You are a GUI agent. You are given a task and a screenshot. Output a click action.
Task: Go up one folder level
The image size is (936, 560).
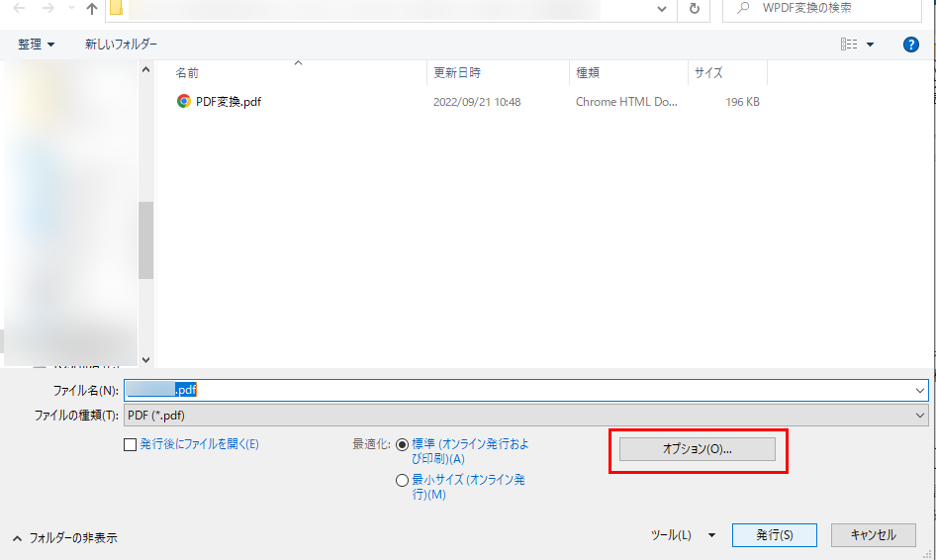tap(91, 8)
